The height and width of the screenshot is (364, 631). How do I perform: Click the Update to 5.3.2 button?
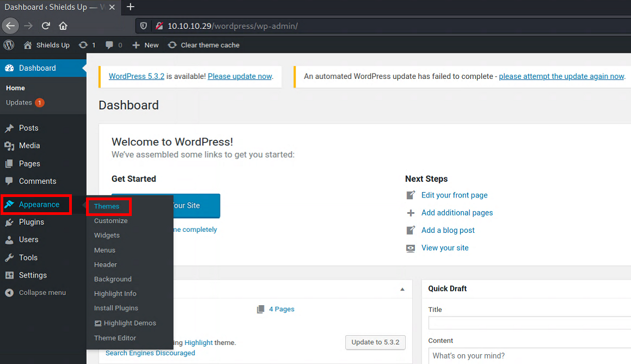[x=375, y=342]
